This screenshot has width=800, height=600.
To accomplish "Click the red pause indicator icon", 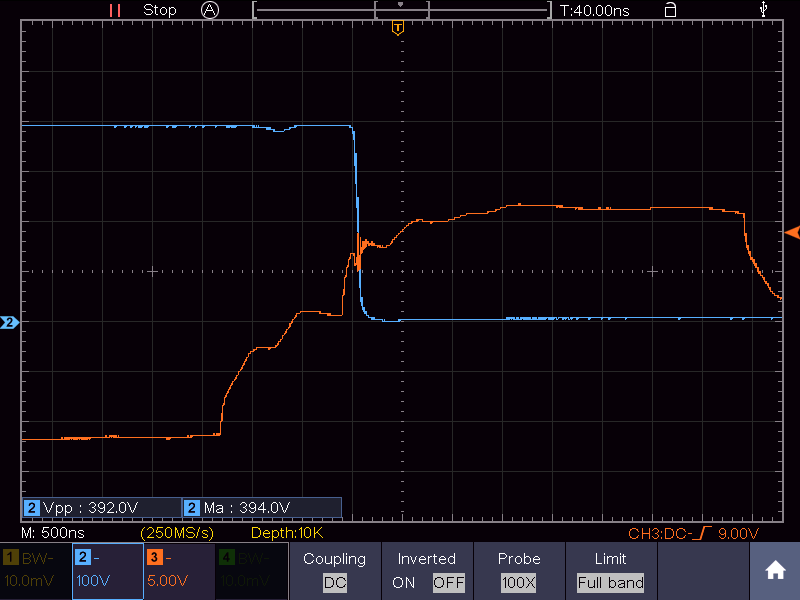I will tap(115, 10).
